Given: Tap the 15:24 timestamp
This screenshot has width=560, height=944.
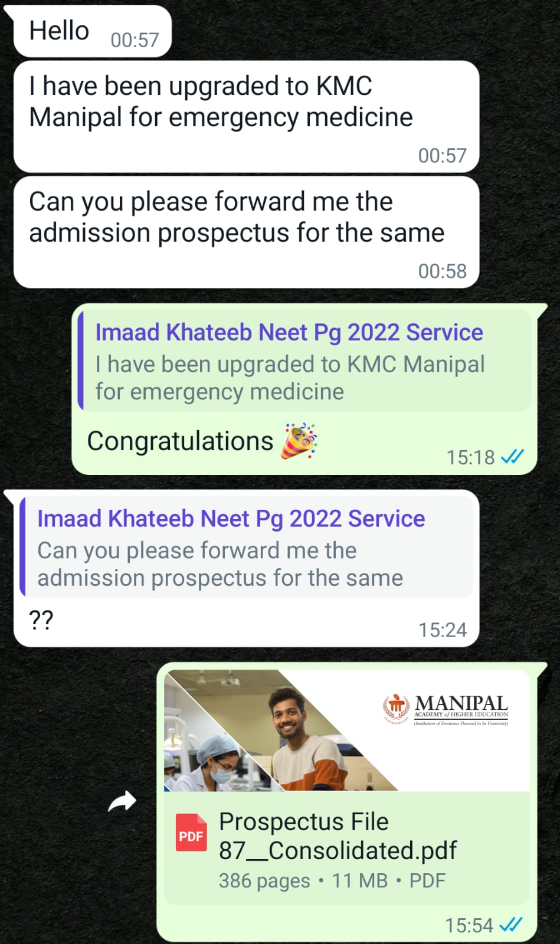Looking at the screenshot, I should [443, 630].
